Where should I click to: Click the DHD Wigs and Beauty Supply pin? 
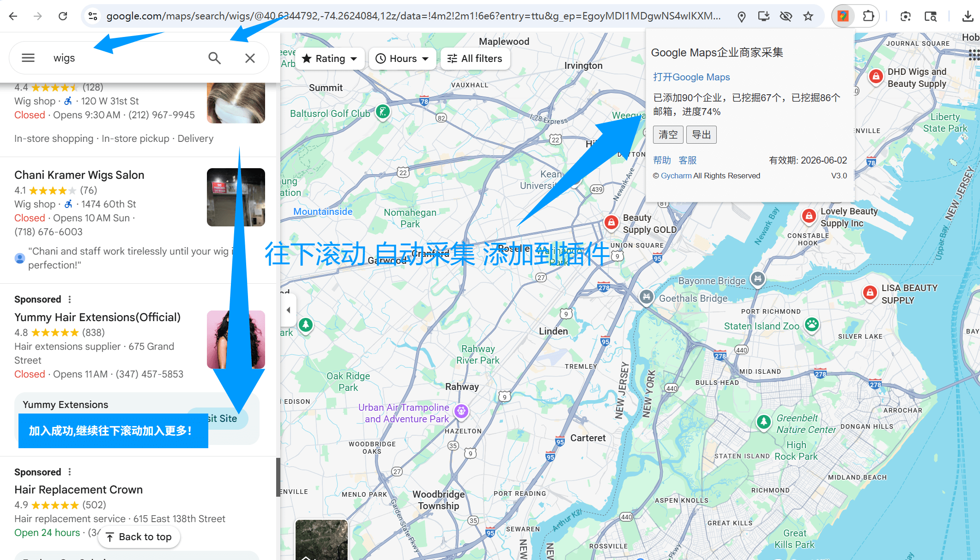[x=875, y=76]
